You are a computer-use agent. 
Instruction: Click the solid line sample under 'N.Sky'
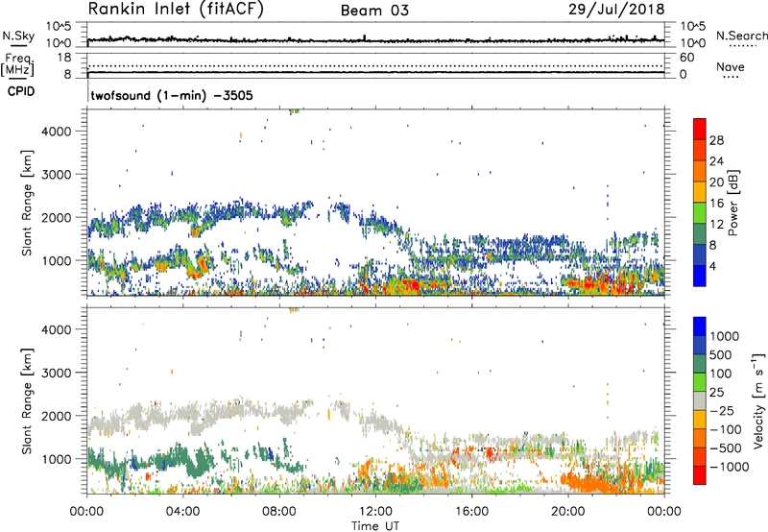[18, 45]
